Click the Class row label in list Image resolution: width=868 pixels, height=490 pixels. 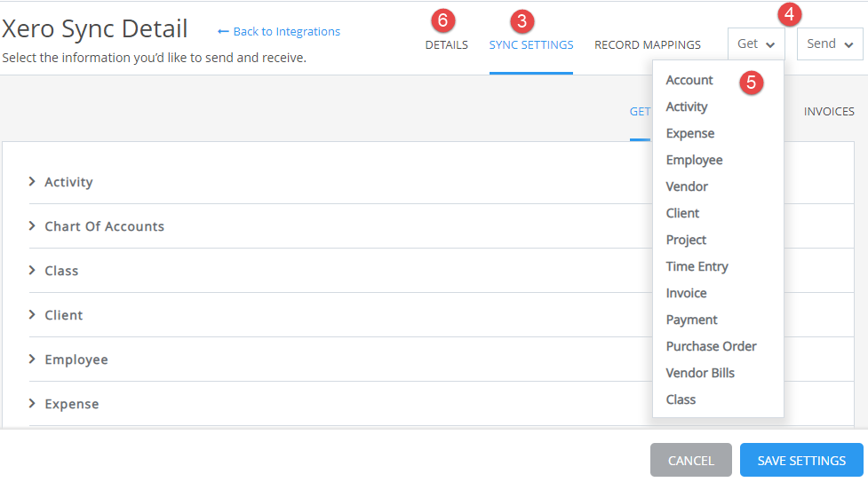[61, 271]
